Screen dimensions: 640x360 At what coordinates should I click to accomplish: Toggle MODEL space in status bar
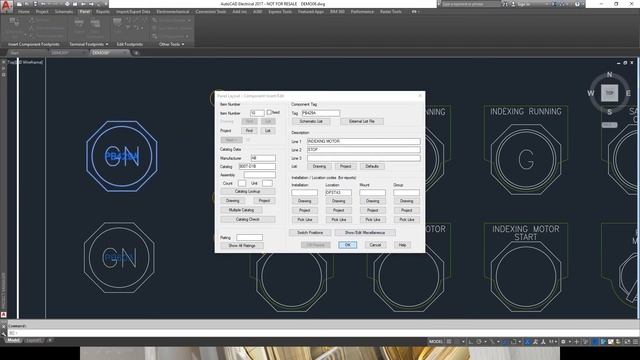436,342
